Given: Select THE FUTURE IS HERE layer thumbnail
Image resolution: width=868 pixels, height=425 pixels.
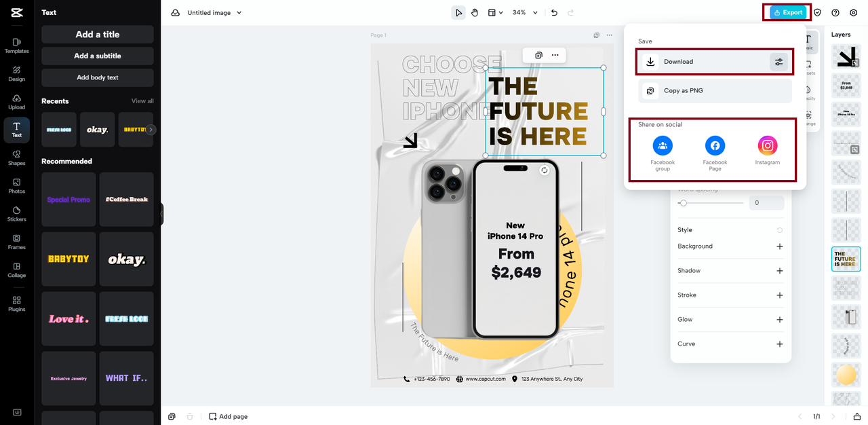Looking at the screenshot, I should pyautogui.click(x=846, y=259).
